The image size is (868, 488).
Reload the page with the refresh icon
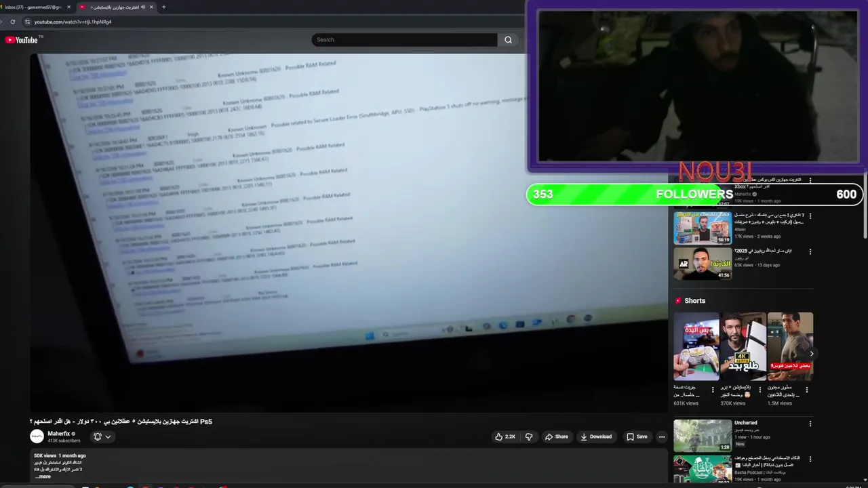[x=12, y=22]
